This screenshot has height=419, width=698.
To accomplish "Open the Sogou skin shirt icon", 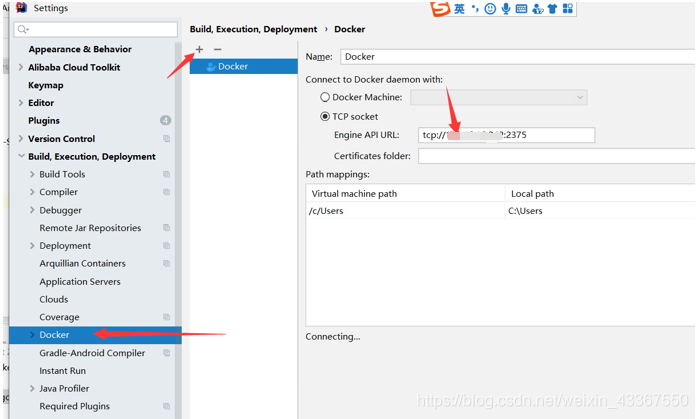I will point(552,8).
